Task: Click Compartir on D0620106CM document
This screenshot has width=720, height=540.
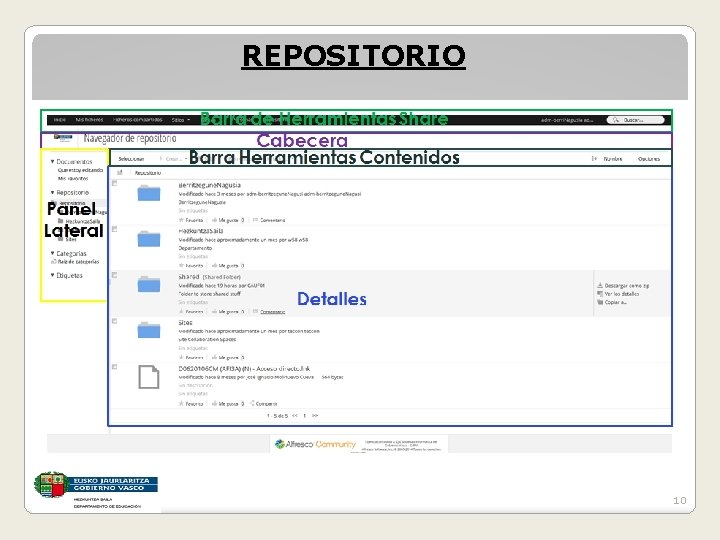Action: click(264, 404)
